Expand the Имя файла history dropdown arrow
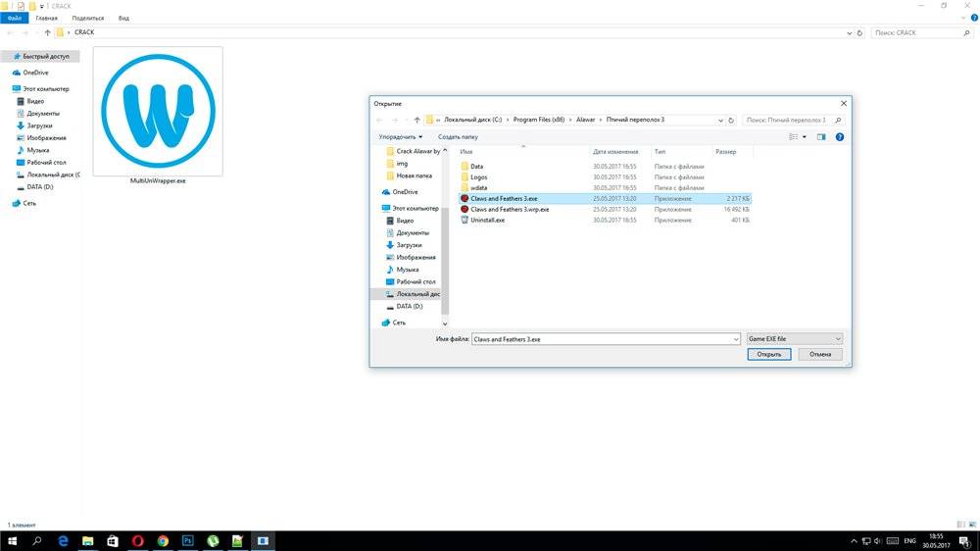Screen dimensions: 980x551 tap(736, 339)
